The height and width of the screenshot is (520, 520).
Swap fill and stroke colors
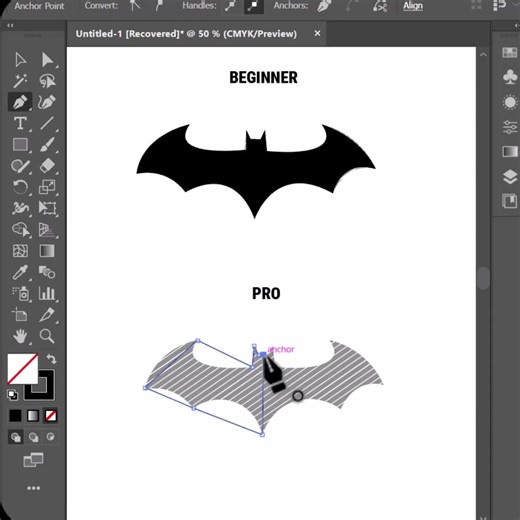[x=51, y=359]
